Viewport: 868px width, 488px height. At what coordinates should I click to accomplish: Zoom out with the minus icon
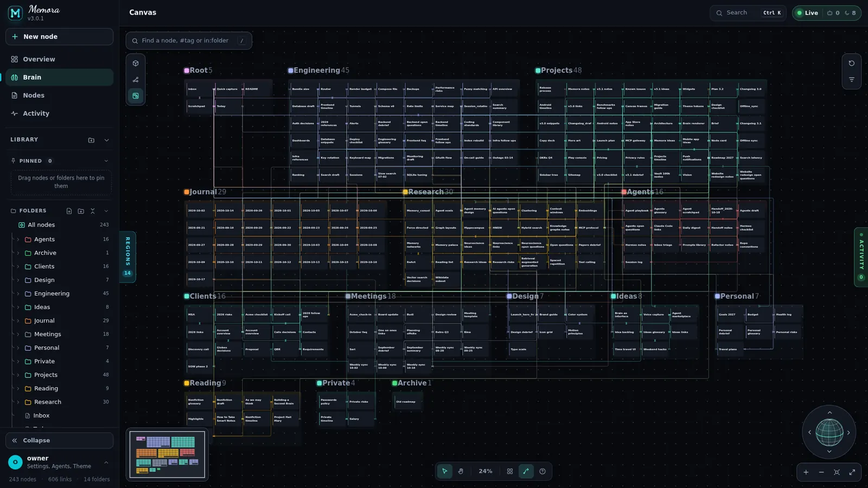pos(821,472)
